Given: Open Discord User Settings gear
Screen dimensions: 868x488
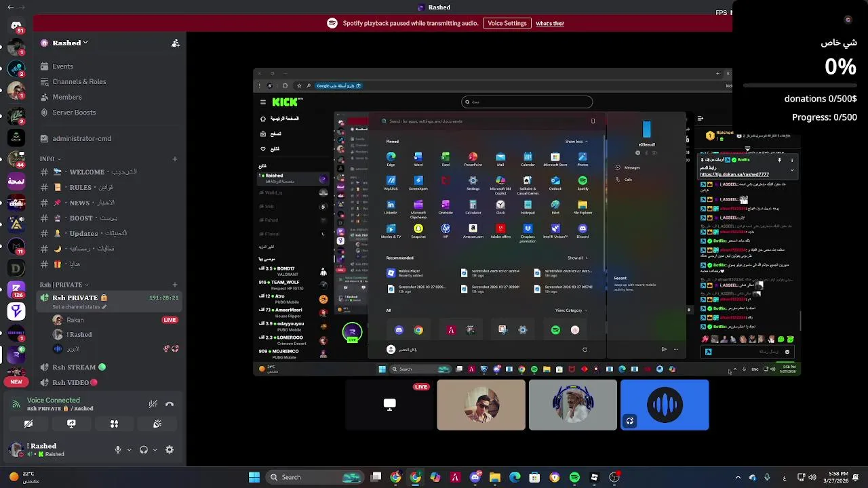Looking at the screenshot, I should click(170, 449).
